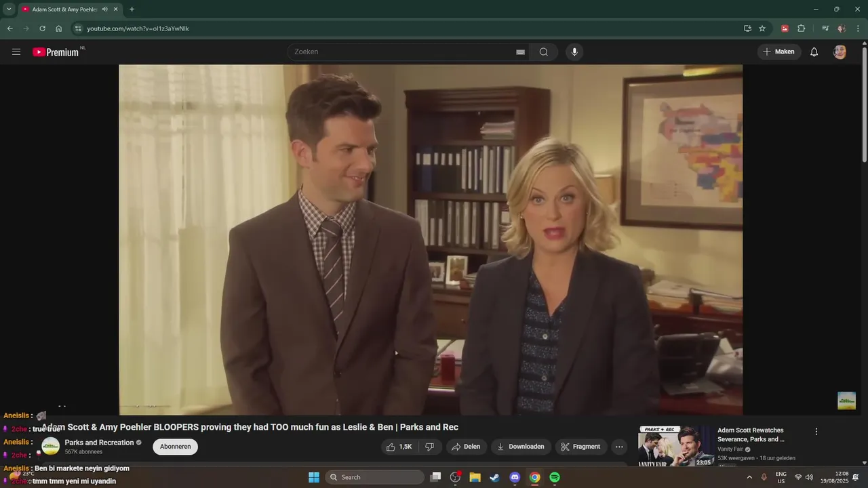Open more actions three-dot menu under video
This screenshot has height=488, width=868.
pyautogui.click(x=618, y=447)
